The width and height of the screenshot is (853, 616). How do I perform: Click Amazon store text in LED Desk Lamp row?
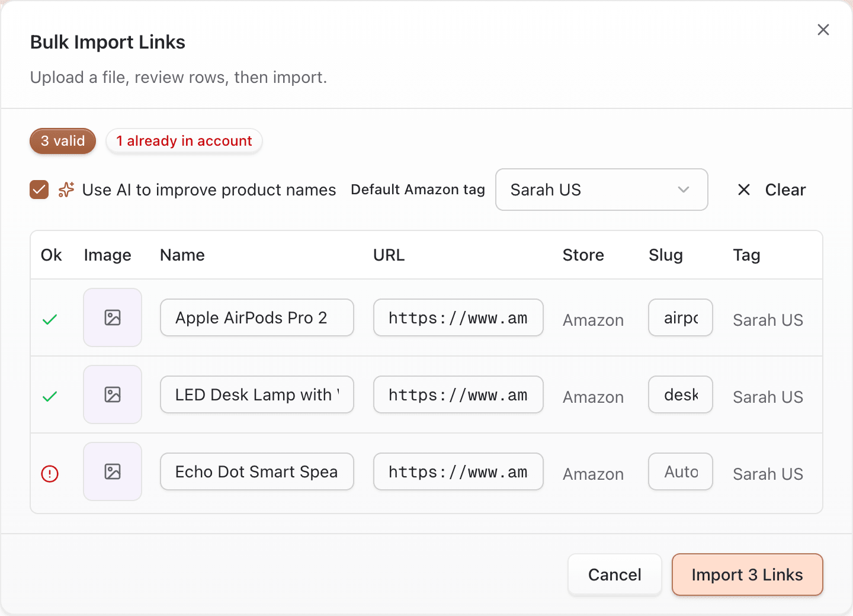(594, 397)
